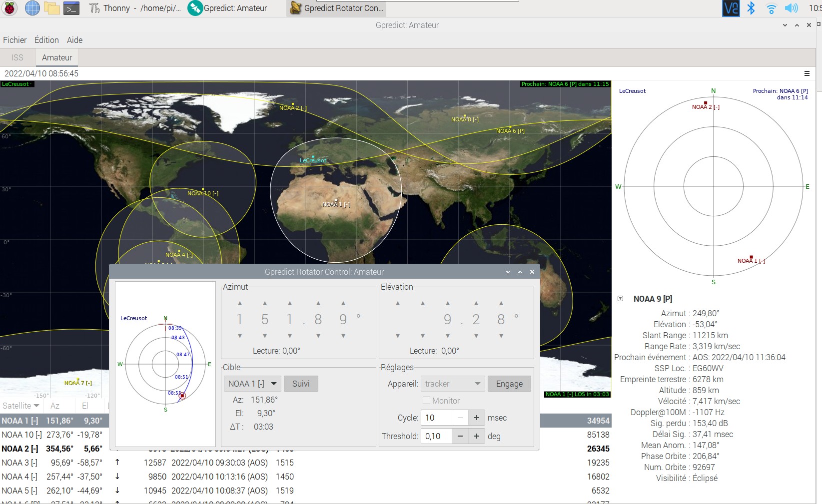Click NOAA 8 [-] label on the map
This screenshot has width=822, height=504.
coord(465,119)
